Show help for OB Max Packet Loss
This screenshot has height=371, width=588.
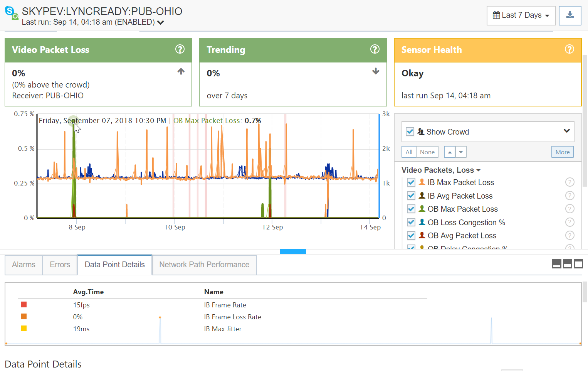(570, 209)
